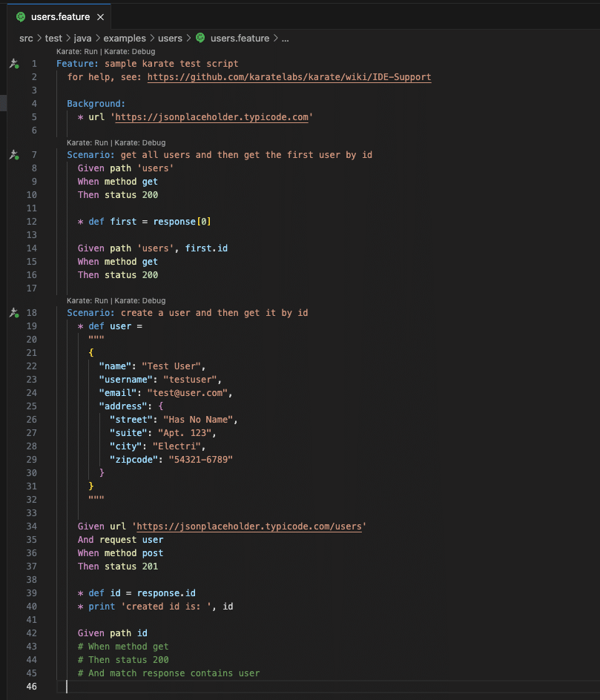Click the run icon beside Scenario line 18
Viewport: 600px width, 700px height.
click(13, 312)
